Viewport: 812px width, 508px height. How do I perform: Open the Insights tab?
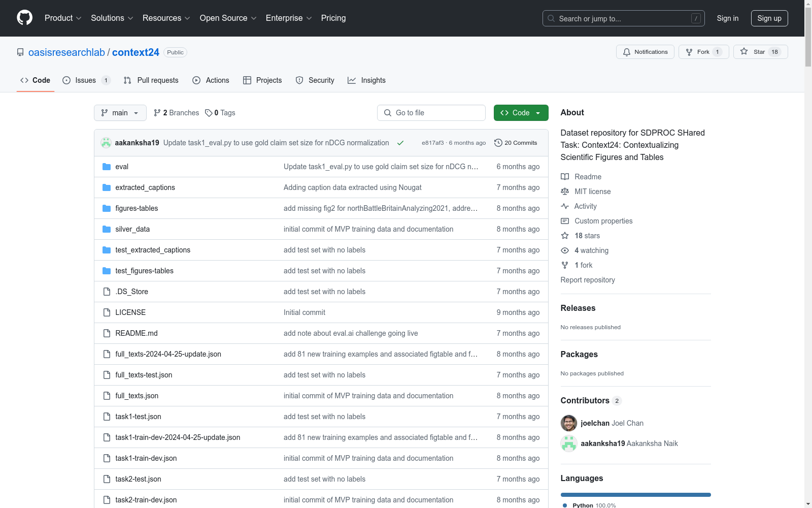(x=367, y=80)
